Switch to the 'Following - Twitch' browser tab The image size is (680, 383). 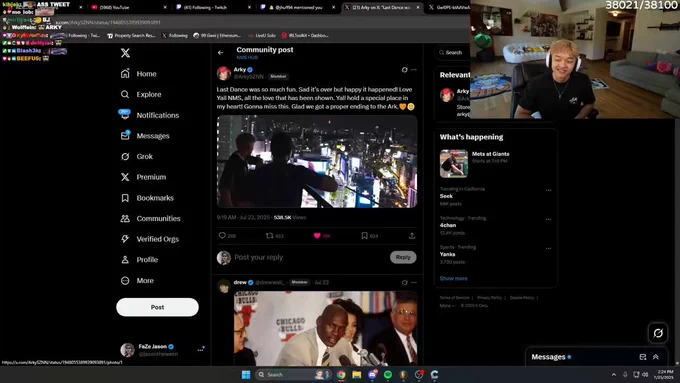tap(212, 7)
